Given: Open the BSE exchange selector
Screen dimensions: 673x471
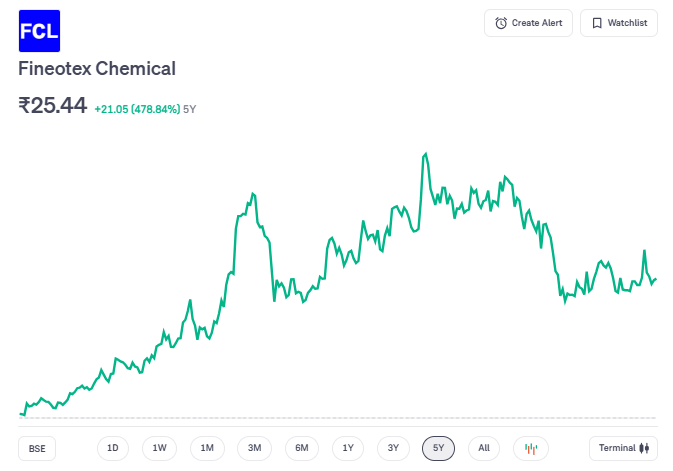Looking at the screenshot, I should pyautogui.click(x=37, y=448).
